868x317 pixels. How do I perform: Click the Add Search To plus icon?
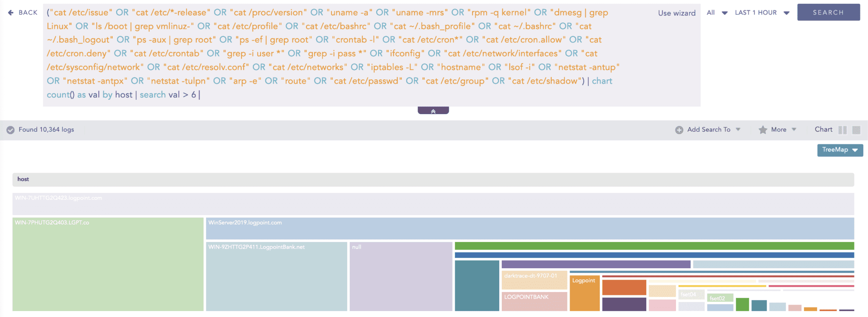coord(679,130)
